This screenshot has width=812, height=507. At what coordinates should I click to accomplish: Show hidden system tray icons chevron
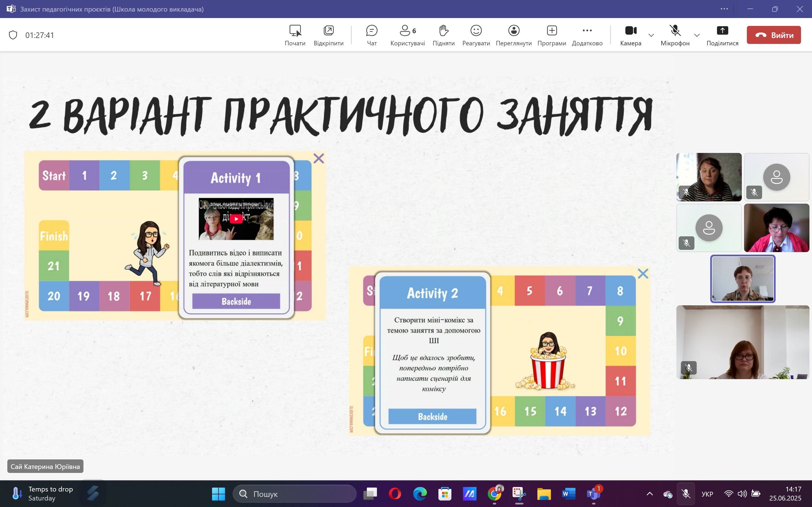(x=650, y=493)
